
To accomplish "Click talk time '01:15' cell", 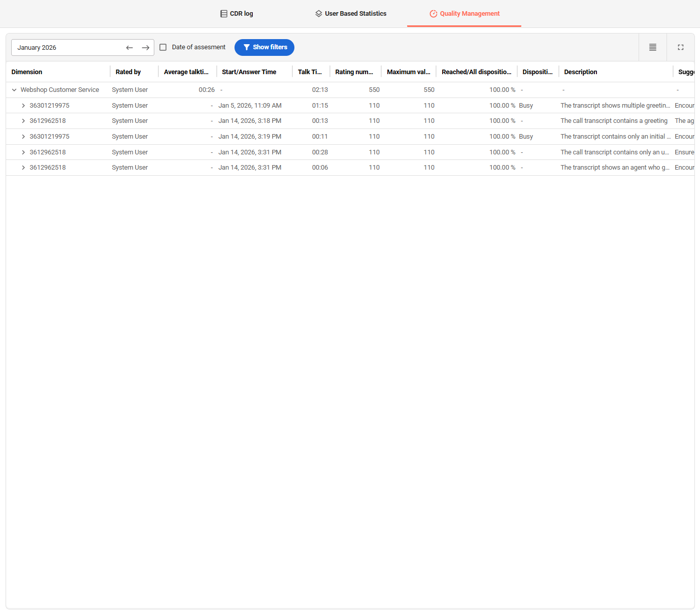I will pyautogui.click(x=320, y=106).
